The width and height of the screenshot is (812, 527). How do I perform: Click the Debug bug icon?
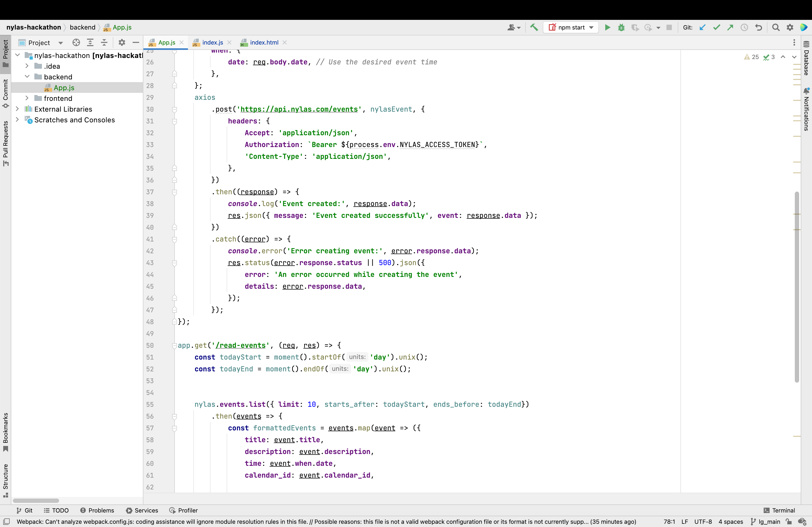coord(621,27)
